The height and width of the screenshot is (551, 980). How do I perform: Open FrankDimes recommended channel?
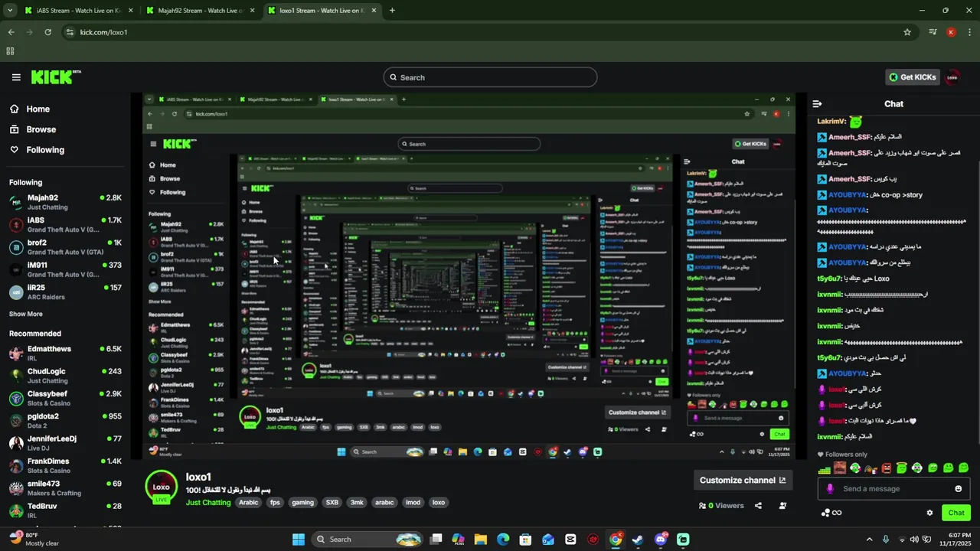coord(65,465)
